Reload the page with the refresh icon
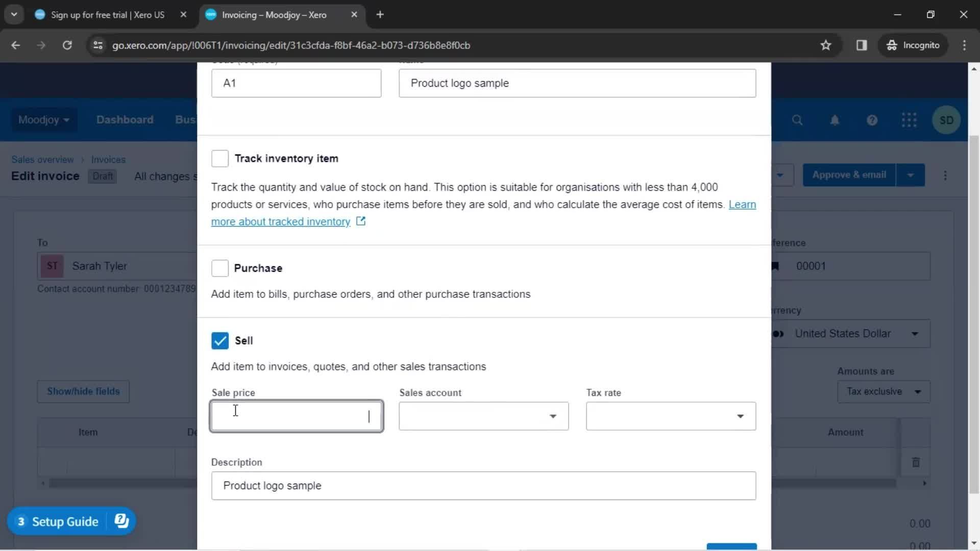Viewport: 980px width, 551px height. [67, 45]
